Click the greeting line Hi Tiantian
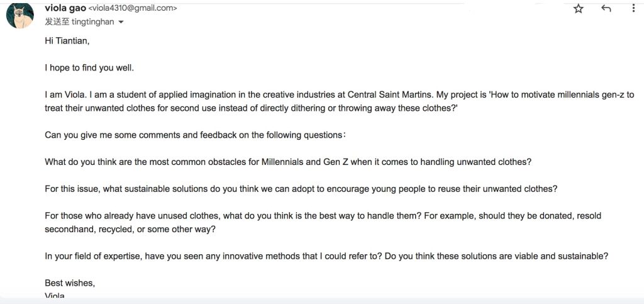This screenshot has height=304, width=644. (67, 41)
